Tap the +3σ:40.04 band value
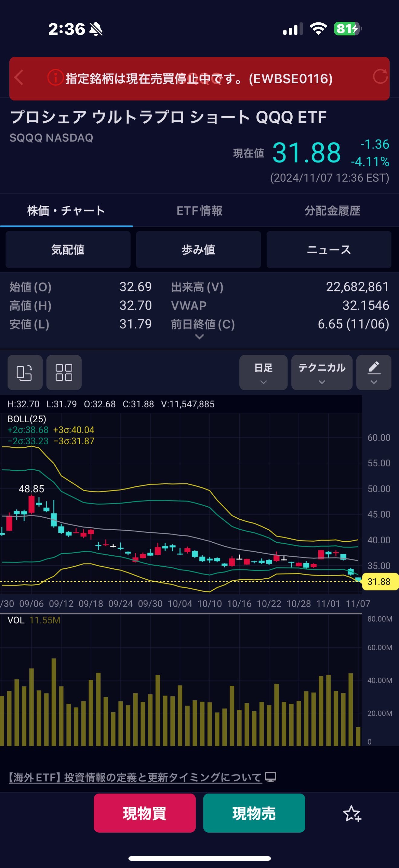Viewport: 399px width, 868px height. (74, 430)
